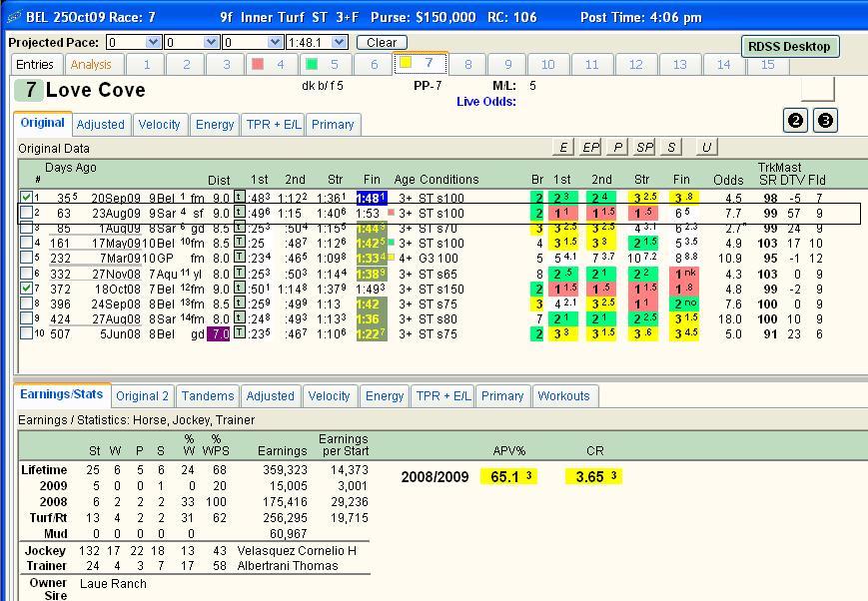Uncheck the 20Sep09 pace line checkbox

click(26, 197)
